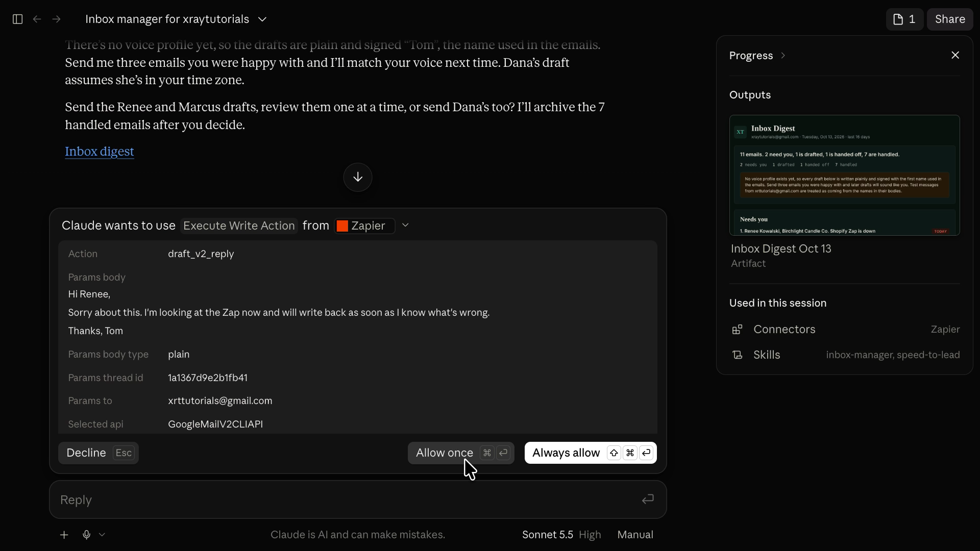The height and width of the screenshot is (551, 980).
Task: Decline the tool request
Action: [99, 453]
